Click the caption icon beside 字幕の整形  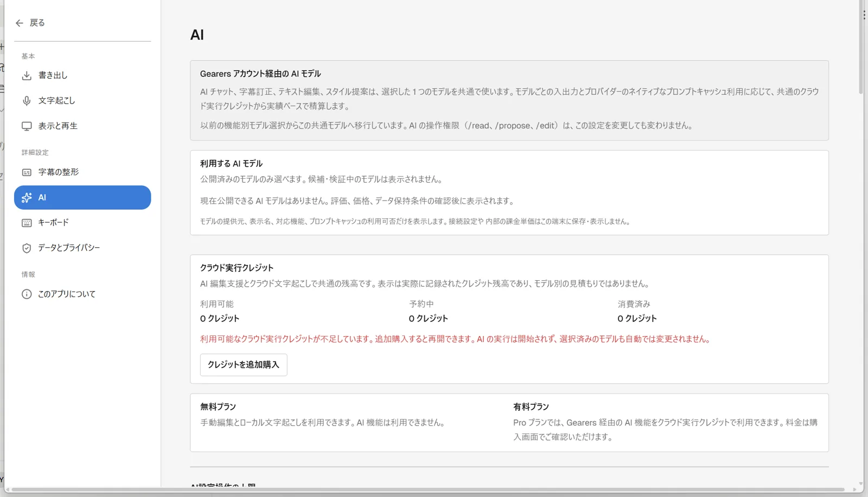click(x=27, y=172)
